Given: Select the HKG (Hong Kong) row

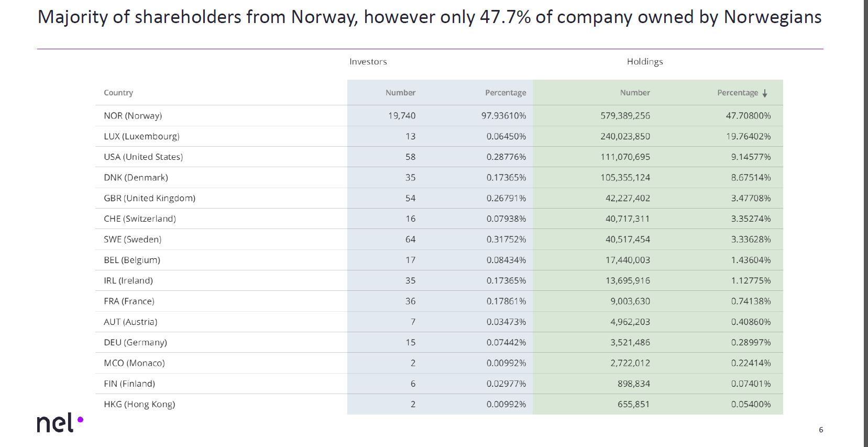Looking at the screenshot, I should coord(139,404).
